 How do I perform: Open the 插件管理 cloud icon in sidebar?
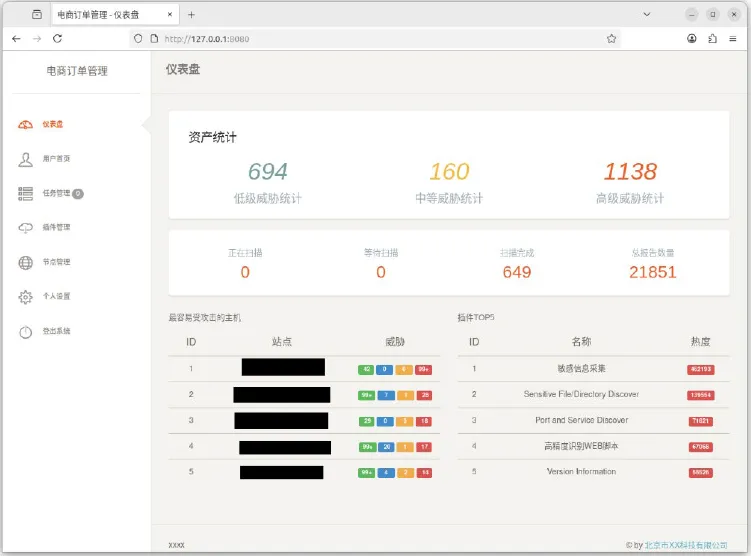point(25,227)
